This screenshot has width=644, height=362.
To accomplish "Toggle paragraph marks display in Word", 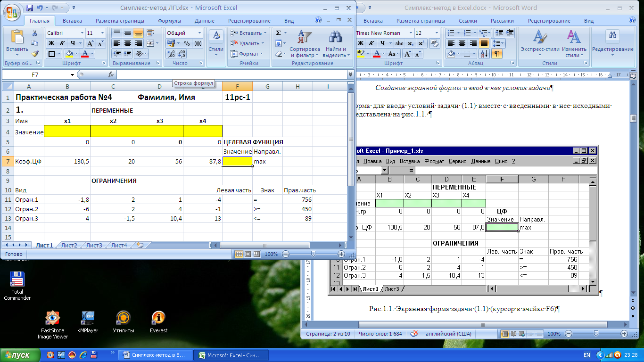I will [497, 54].
